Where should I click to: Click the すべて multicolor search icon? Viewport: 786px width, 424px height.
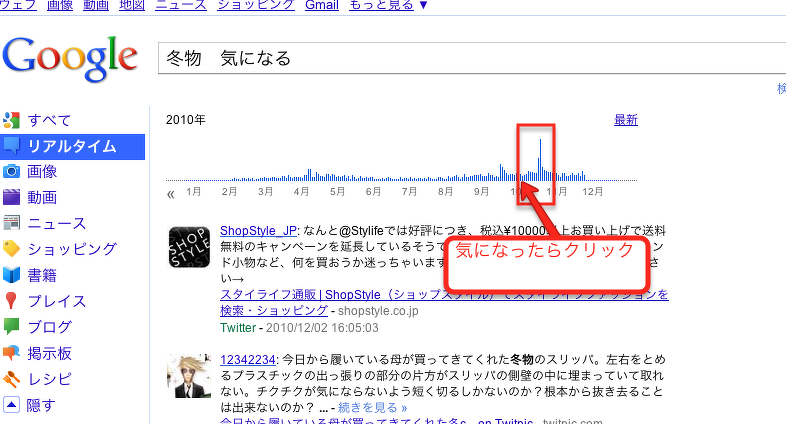(11, 120)
